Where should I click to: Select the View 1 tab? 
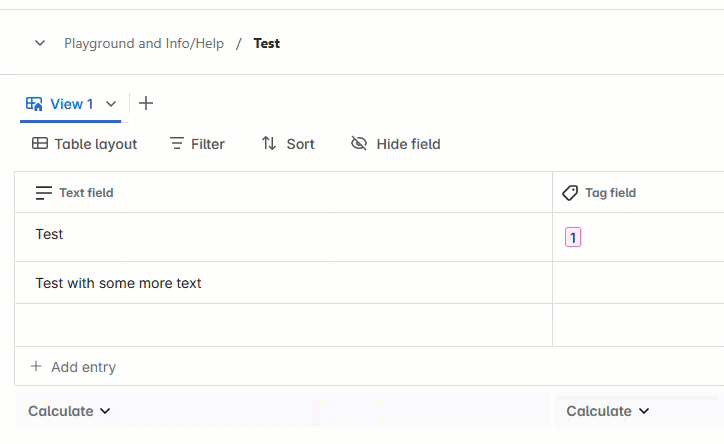coord(72,104)
